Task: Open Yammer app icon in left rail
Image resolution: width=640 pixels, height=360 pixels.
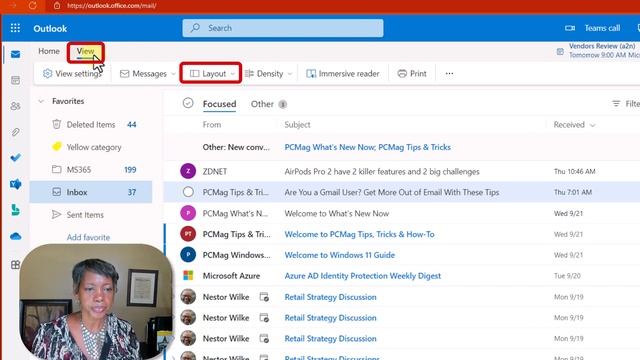Action: coord(16,184)
